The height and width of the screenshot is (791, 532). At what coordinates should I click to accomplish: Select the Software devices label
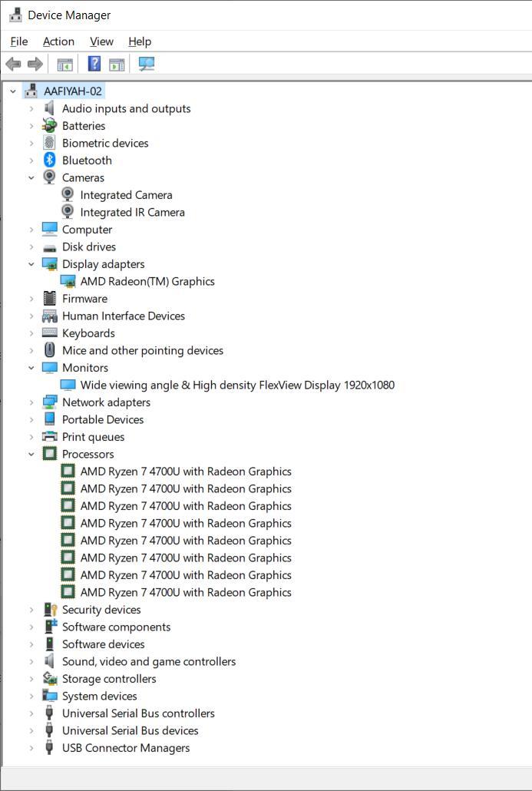pos(103,644)
